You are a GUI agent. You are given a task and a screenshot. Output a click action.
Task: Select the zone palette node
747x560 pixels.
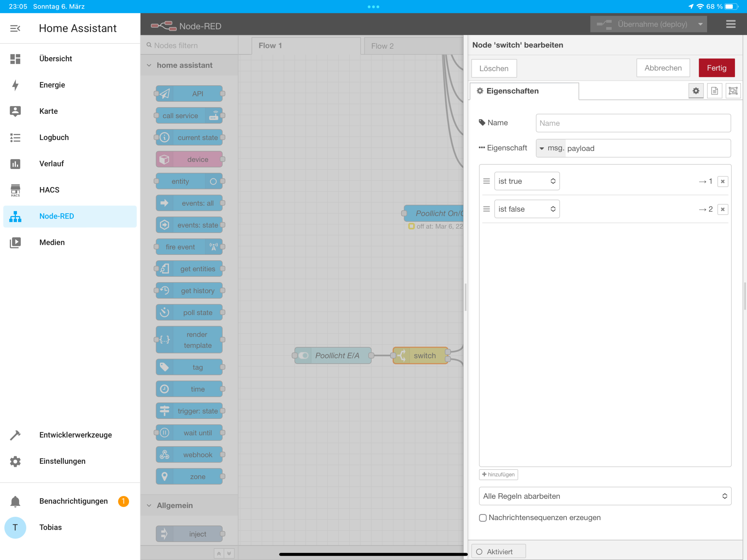pos(189,477)
